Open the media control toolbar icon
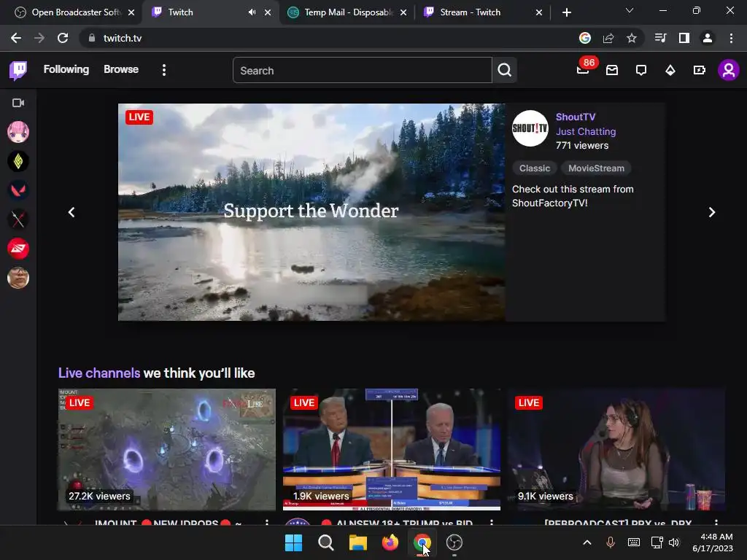This screenshot has height=560, width=747. [x=660, y=38]
